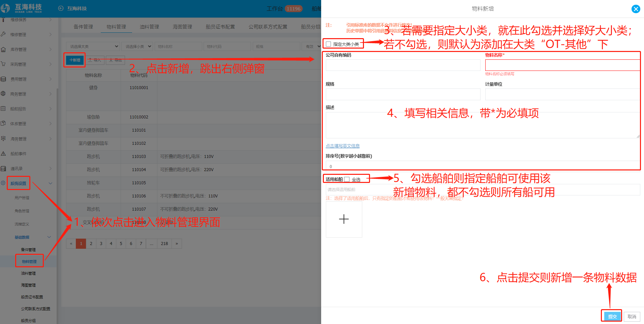Click the 导出 export button
This screenshot has width=644, height=324.
[116, 60]
